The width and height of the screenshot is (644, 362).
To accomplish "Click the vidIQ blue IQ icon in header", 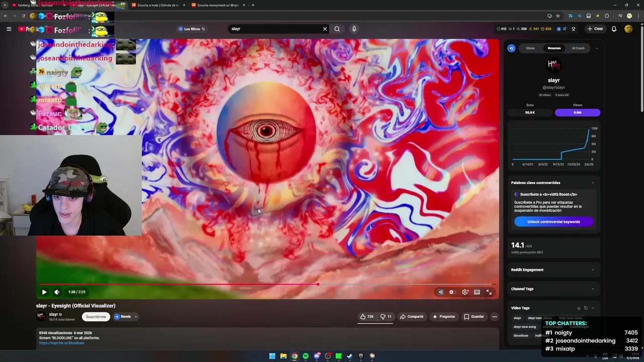I will [x=558, y=29].
